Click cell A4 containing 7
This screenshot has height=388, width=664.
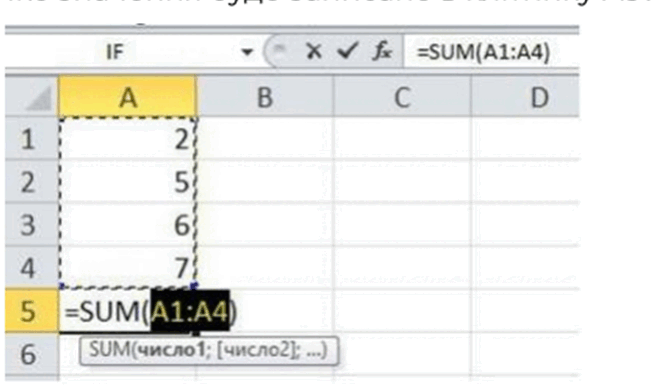click(128, 268)
